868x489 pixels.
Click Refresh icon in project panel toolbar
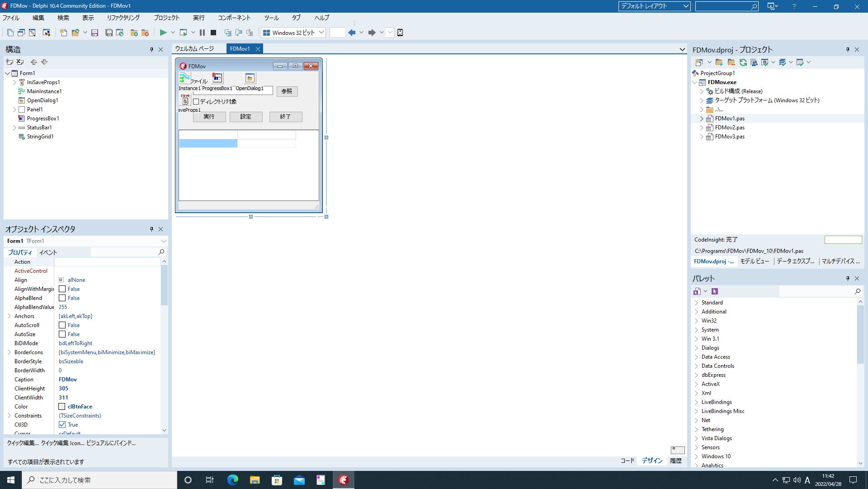[x=743, y=62]
